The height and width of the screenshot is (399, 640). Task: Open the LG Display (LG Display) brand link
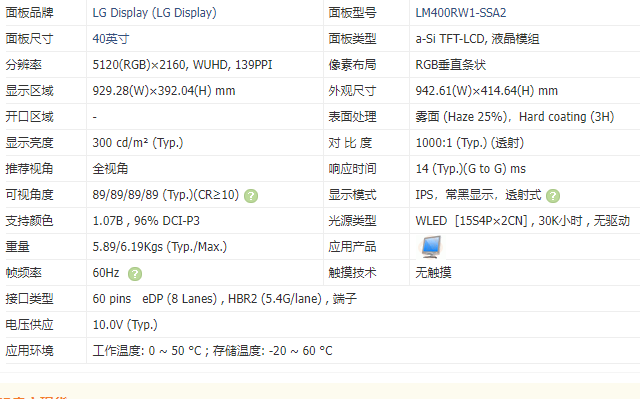click(154, 13)
